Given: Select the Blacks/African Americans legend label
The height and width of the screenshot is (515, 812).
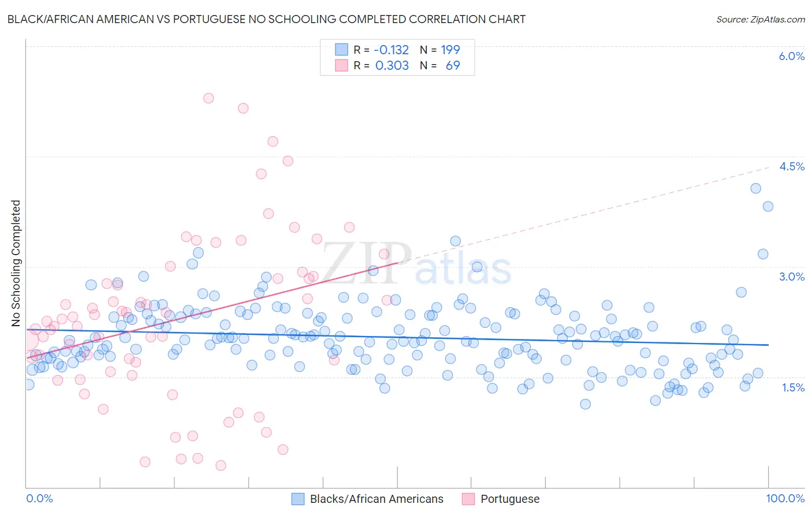Looking at the screenshot, I should pyautogui.click(x=377, y=499).
